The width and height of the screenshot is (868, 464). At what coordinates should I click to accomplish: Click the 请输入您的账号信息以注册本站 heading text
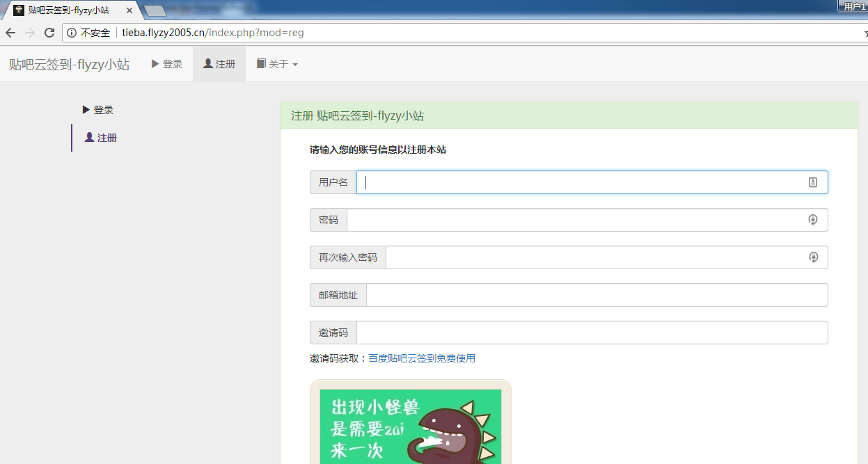point(378,150)
